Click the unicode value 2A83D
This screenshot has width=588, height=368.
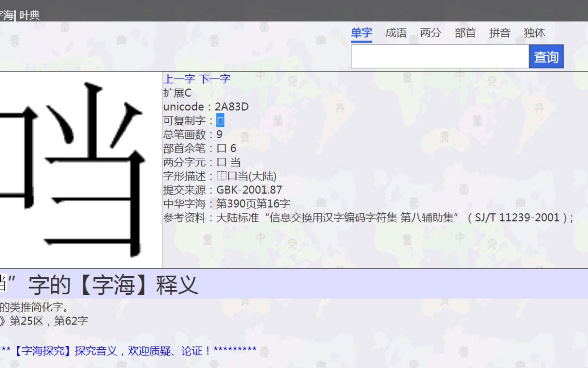coord(232,107)
